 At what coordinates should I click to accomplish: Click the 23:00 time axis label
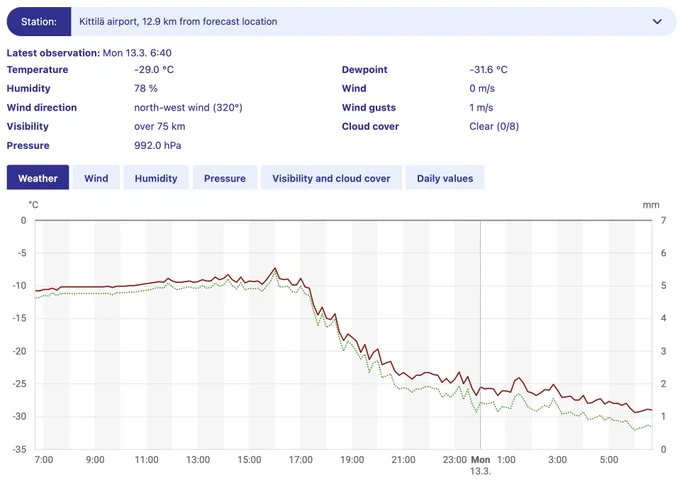(455, 460)
